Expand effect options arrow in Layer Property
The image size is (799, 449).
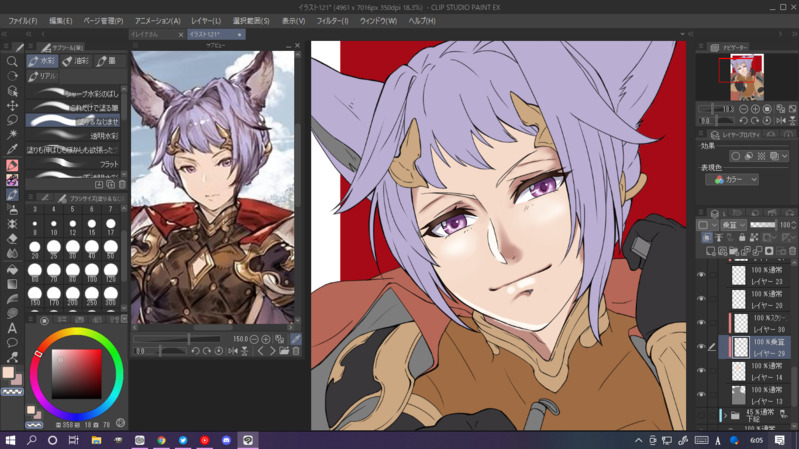coord(785,156)
